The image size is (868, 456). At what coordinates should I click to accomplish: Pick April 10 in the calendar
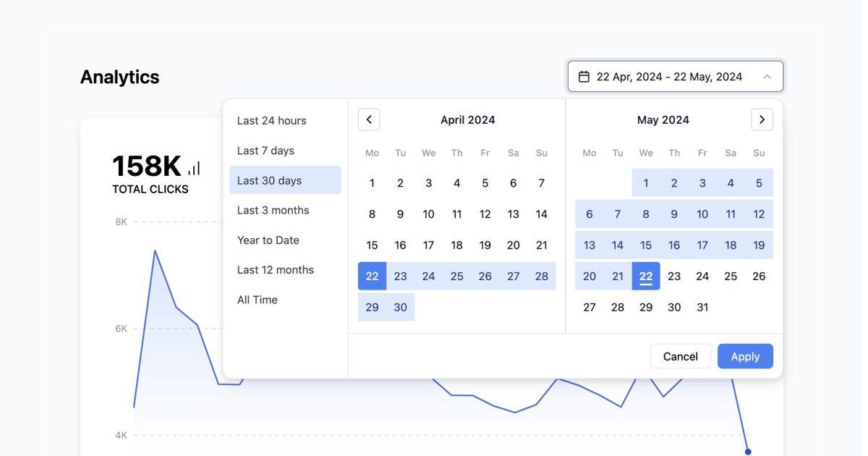tap(428, 214)
